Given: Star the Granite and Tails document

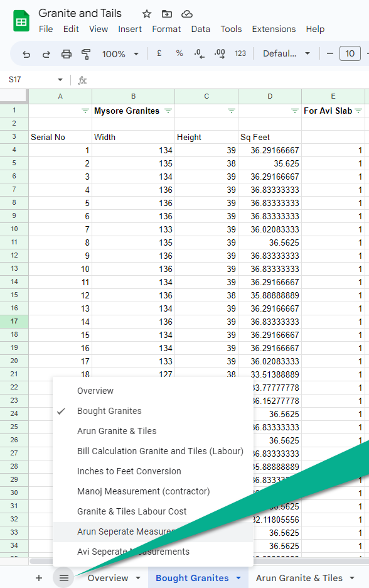Looking at the screenshot, I should (x=146, y=14).
